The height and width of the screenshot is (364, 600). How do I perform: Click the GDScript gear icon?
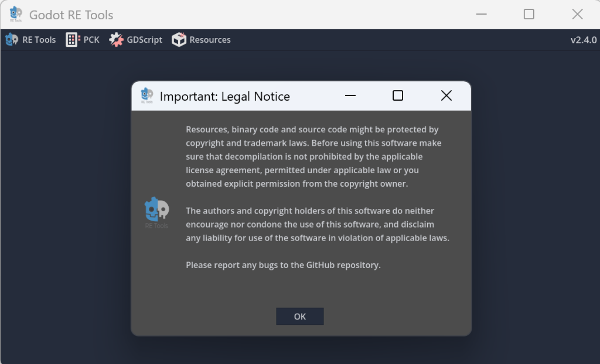pyautogui.click(x=117, y=40)
